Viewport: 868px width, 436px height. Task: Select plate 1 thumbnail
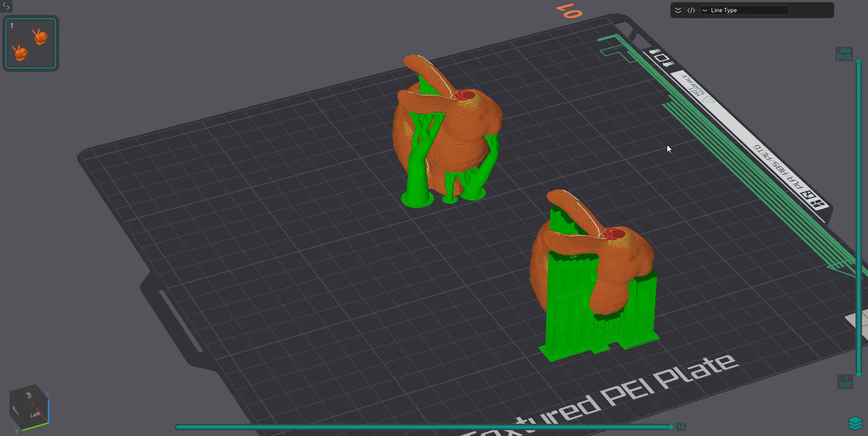[31, 43]
